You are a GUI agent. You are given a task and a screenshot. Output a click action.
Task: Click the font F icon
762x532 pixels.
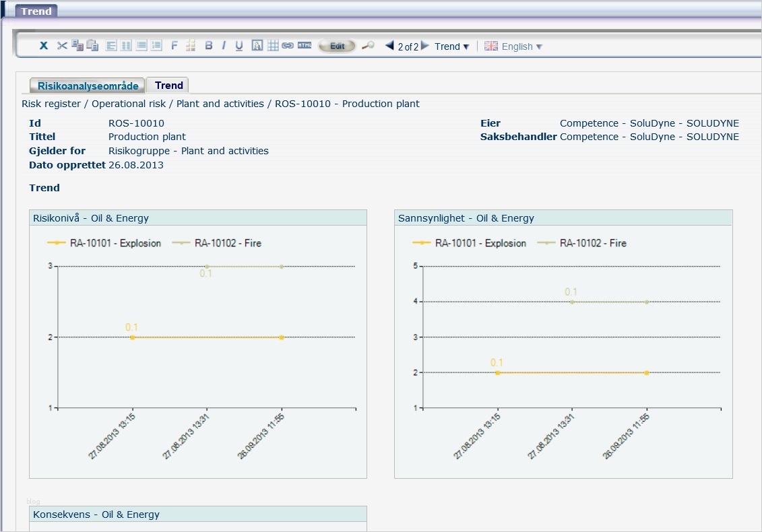pos(174,46)
